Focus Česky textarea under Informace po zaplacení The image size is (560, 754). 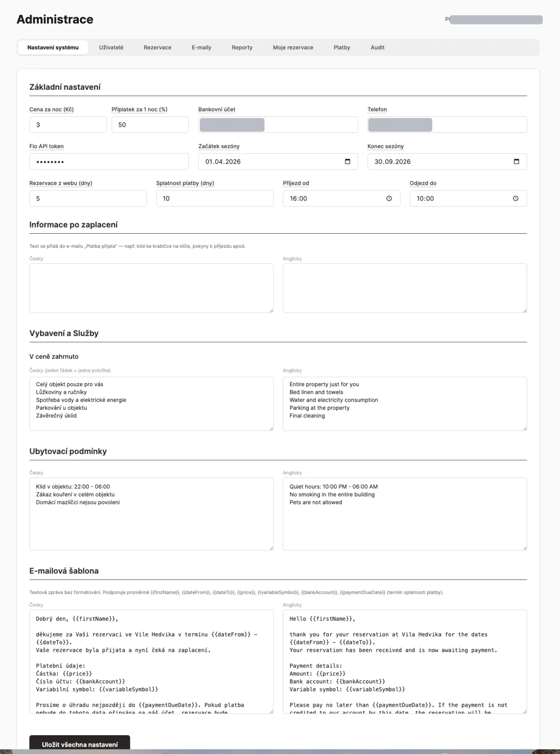click(151, 288)
